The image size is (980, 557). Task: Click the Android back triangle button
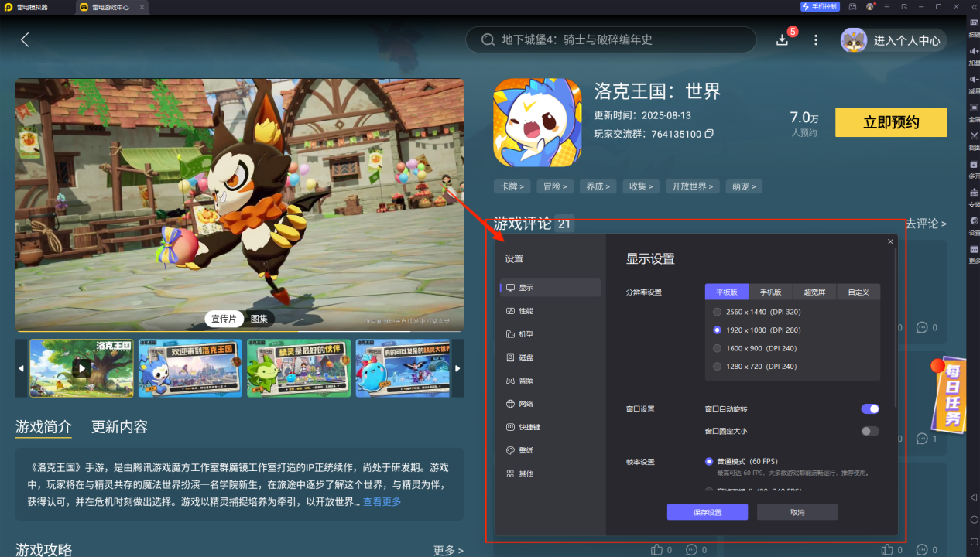pyautogui.click(x=974, y=497)
